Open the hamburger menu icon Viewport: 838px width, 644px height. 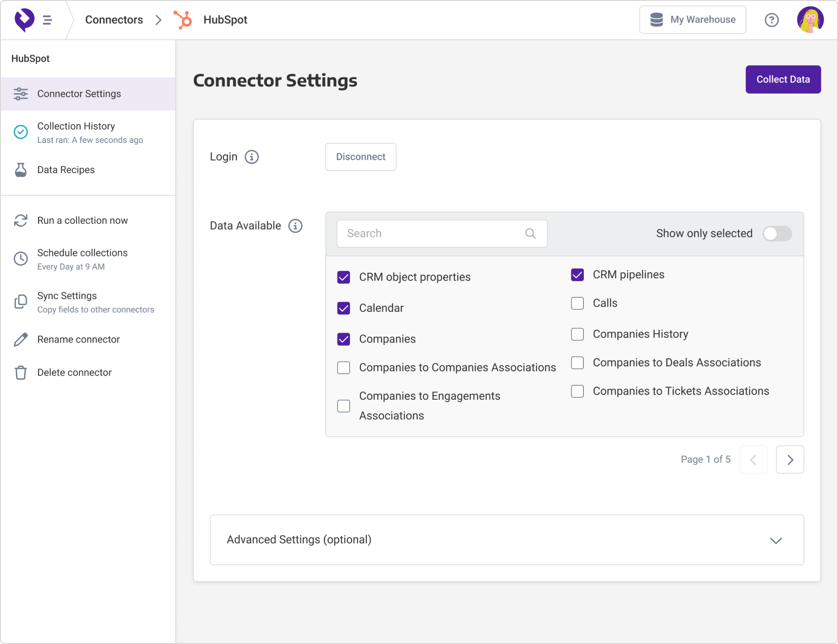pos(47,20)
